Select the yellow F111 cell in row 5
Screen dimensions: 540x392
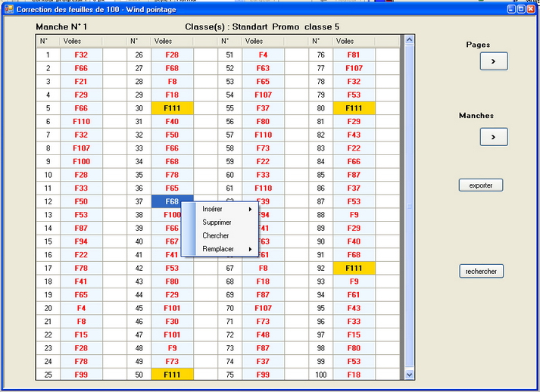(81, 108)
